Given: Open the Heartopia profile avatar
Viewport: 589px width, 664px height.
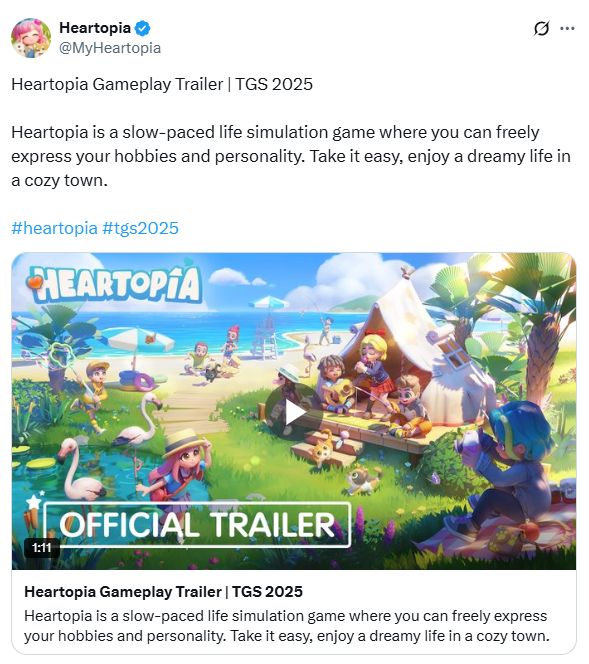Looking at the screenshot, I should point(31,38).
